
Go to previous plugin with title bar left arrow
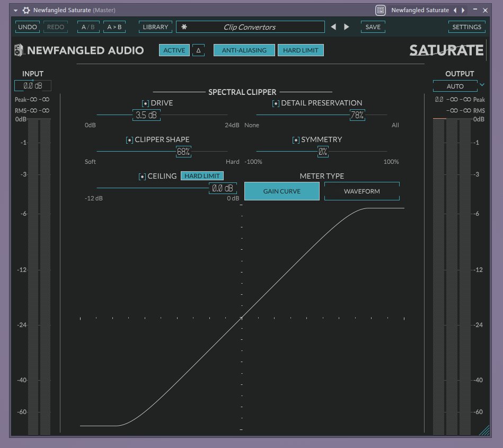pyautogui.click(x=455, y=10)
